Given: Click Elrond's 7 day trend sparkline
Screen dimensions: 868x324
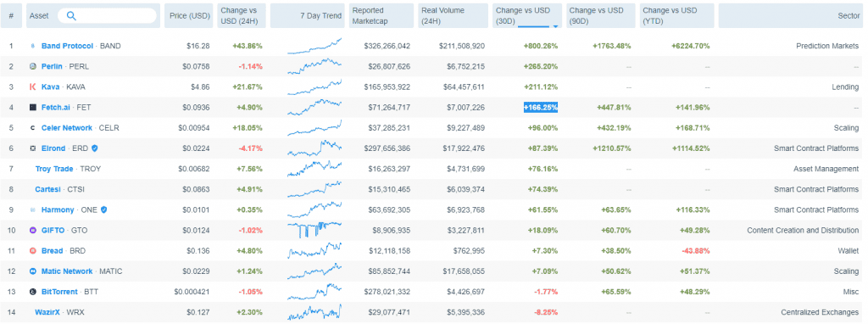Looking at the screenshot, I should (x=314, y=148).
